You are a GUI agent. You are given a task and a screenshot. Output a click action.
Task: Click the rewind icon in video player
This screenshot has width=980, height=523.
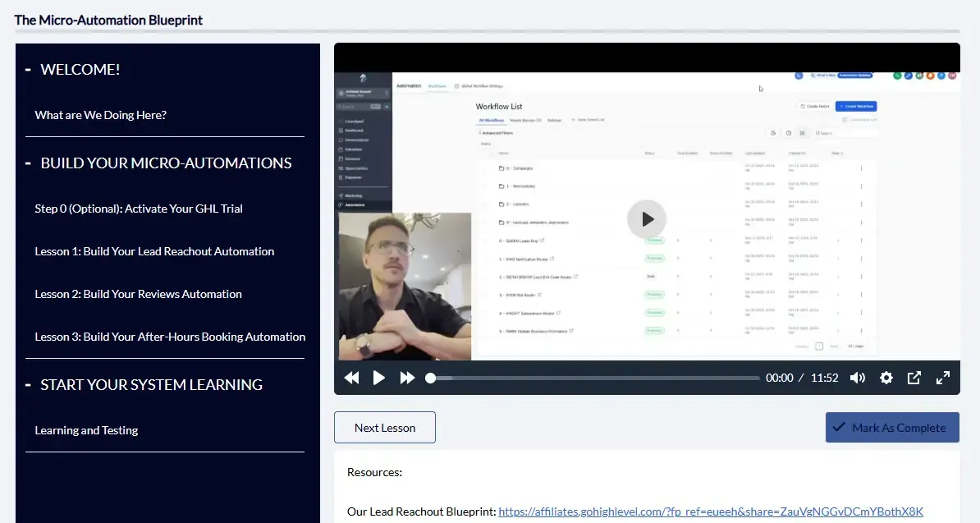pos(351,378)
